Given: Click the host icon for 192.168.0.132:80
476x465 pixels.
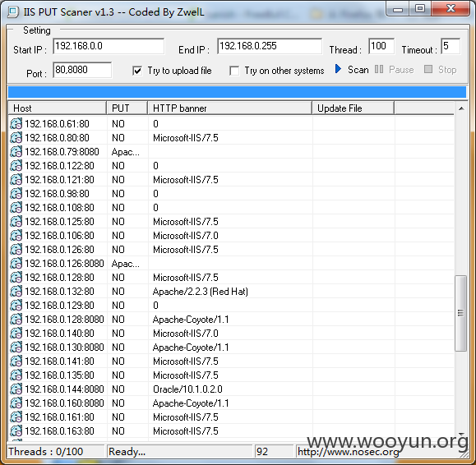Looking at the screenshot, I should click(x=16, y=291).
